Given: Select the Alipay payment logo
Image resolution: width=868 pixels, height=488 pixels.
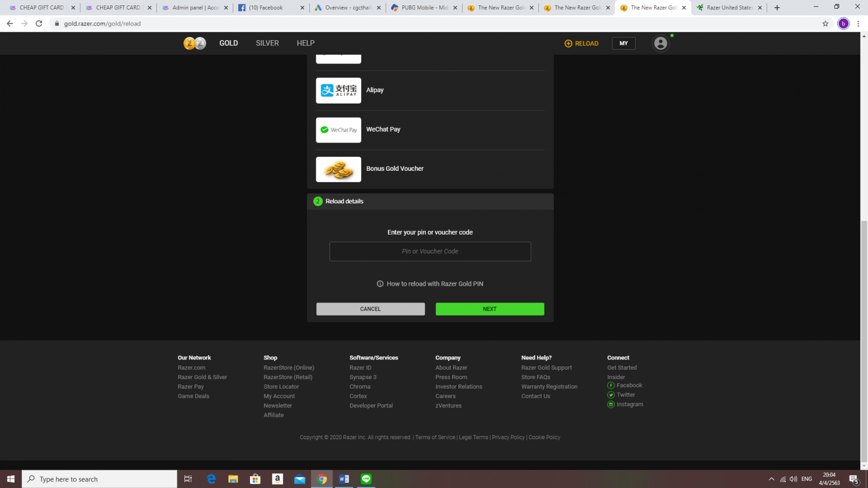Looking at the screenshot, I should pos(339,90).
